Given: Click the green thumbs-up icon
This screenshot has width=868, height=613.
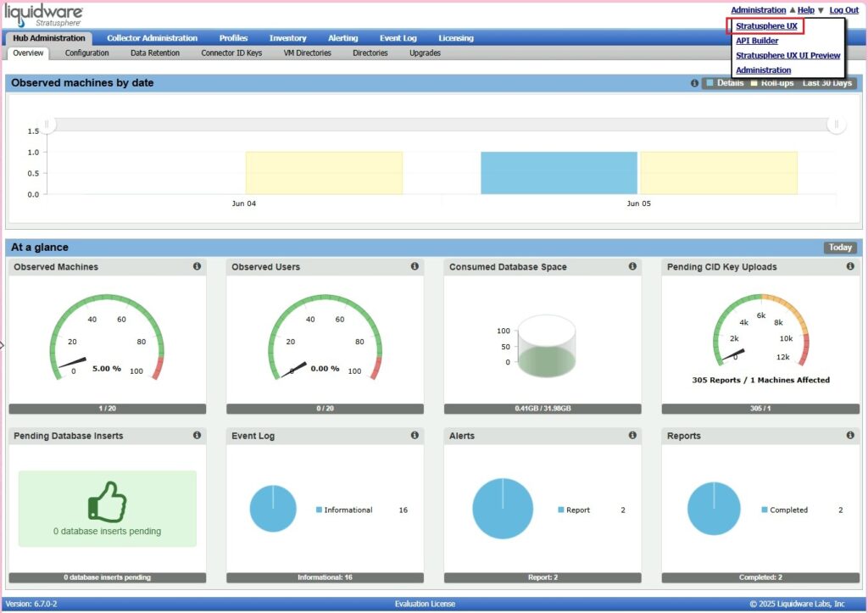Looking at the screenshot, I should pyautogui.click(x=108, y=502).
